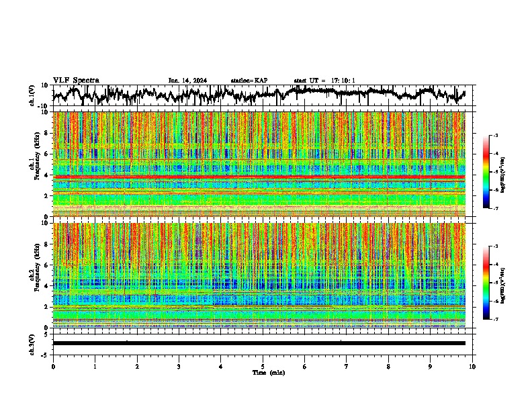Click the ch.2 'Frequency (kHz)' axis label
This screenshot has width=532, height=411.
[37, 267]
